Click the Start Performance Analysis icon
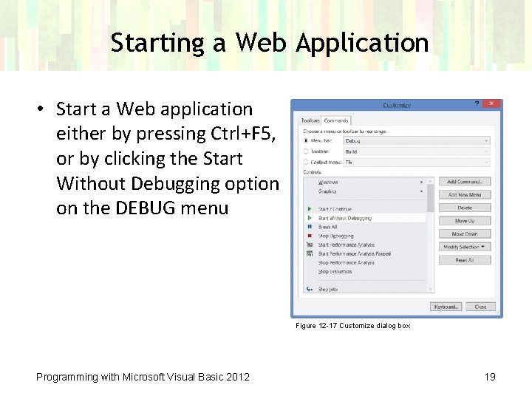Viewport: 532px width, 399px height. click(310, 245)
